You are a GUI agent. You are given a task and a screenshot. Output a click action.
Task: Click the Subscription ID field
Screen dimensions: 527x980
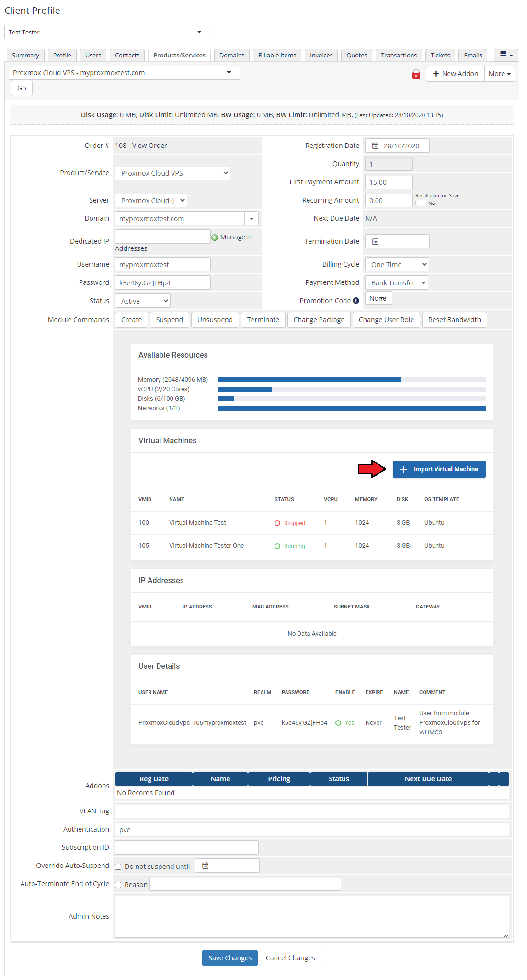pyautogui.click(x=187, y=847)
